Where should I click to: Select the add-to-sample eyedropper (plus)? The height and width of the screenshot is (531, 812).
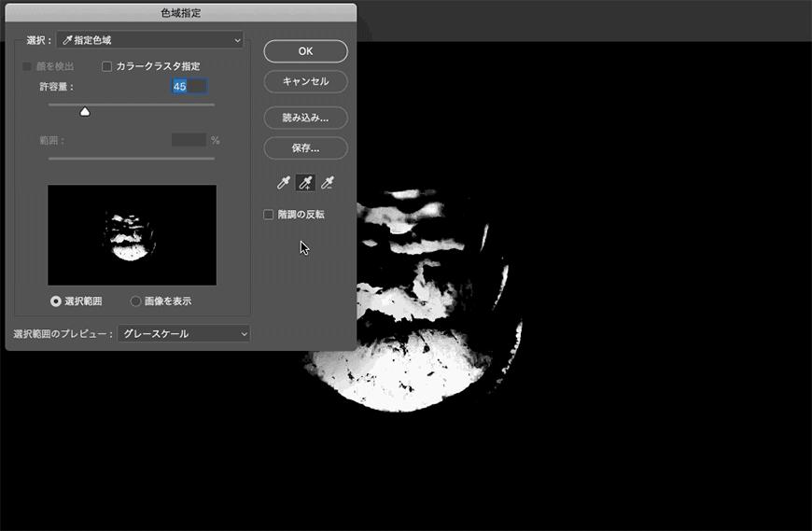305,183
